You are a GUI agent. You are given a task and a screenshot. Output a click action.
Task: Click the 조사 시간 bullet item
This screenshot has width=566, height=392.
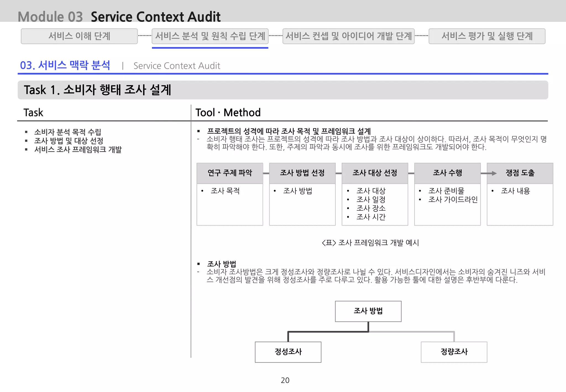371,217
